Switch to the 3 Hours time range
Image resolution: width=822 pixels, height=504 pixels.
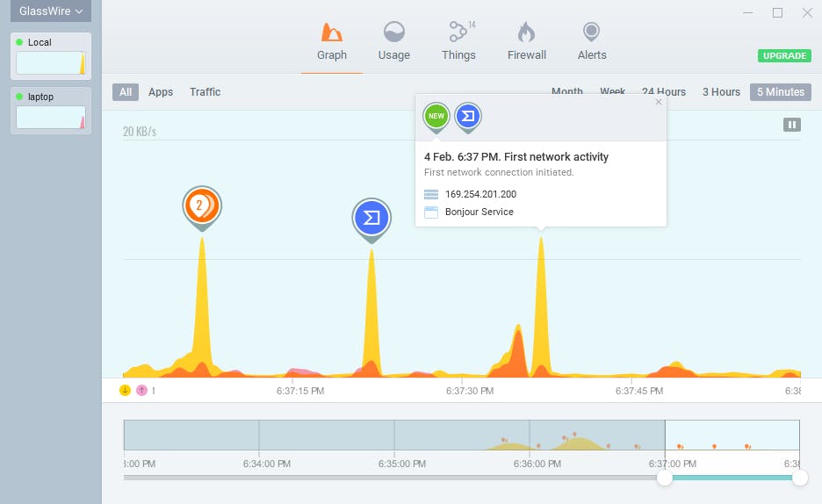(x=721, y=92)
